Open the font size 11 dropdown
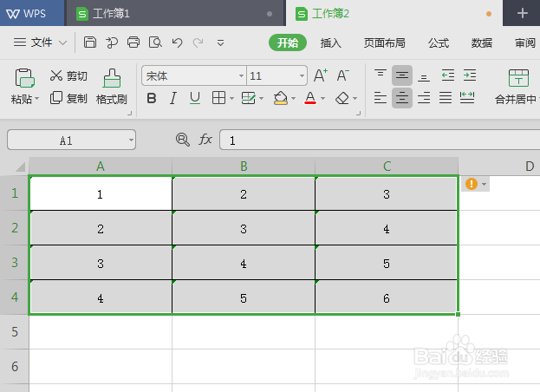 pyautogui.click(x=302, y=75)
